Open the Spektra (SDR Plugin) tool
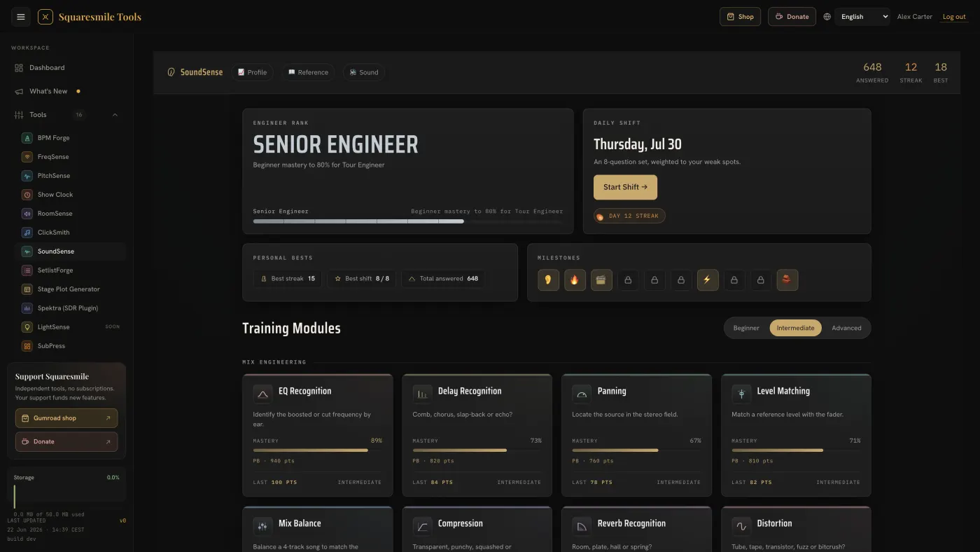The image size is (980, 552). point(70,308)
